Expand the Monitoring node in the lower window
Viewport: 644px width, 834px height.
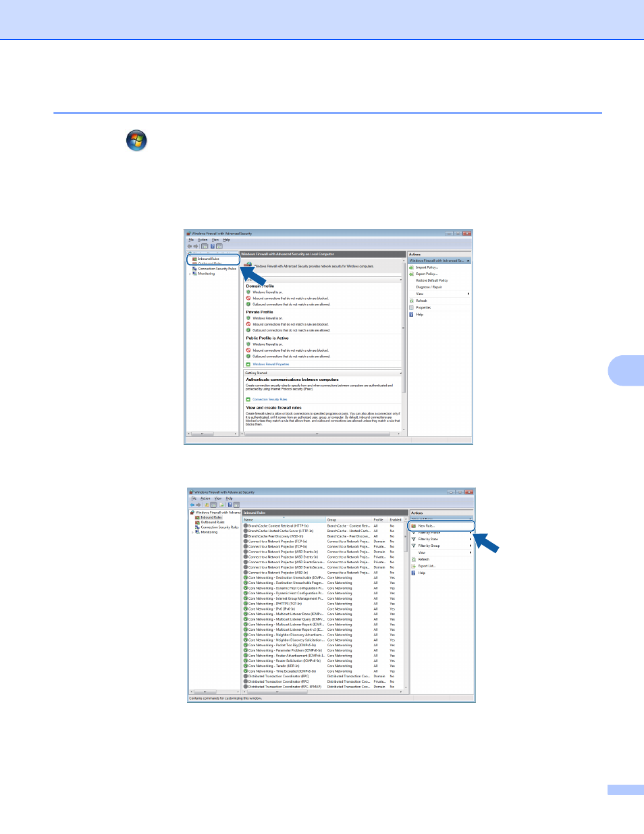192,532
